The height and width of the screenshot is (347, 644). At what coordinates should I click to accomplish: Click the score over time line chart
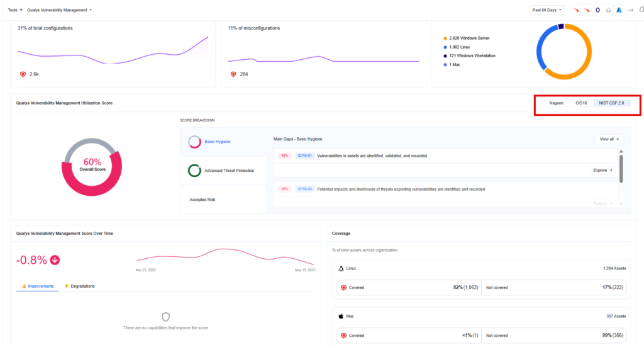[x=226, y=256]
